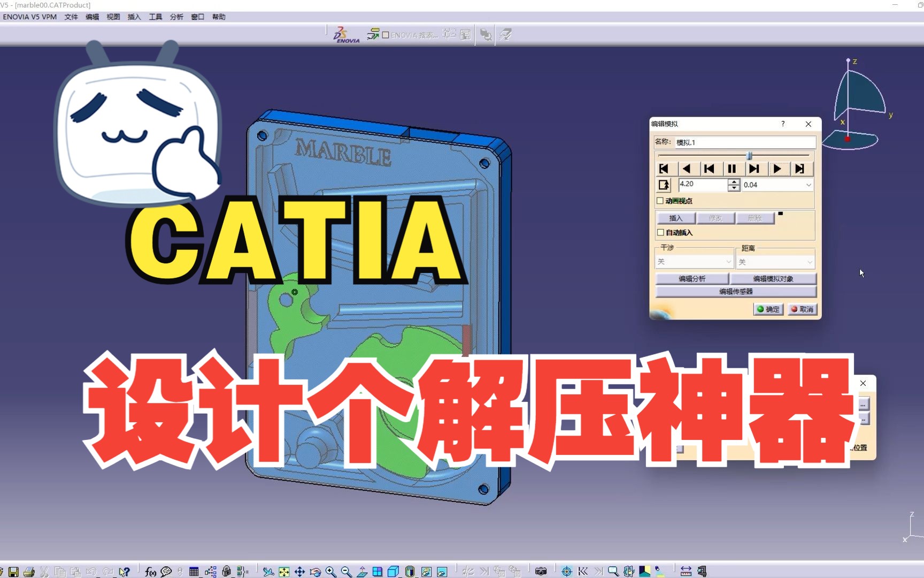Open the 帮助 menu
924x578 pixels.
coord(219,17)
